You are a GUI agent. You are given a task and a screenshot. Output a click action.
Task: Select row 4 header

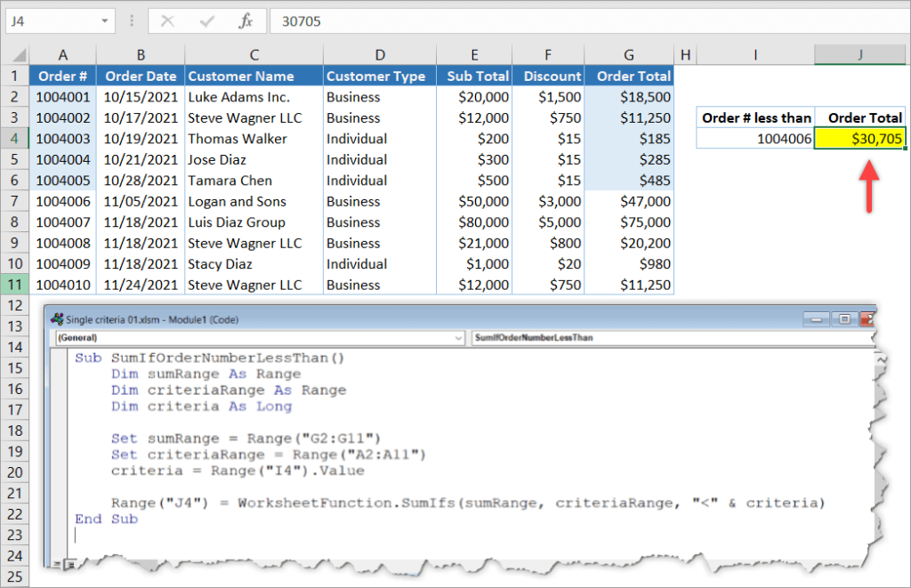14,139
